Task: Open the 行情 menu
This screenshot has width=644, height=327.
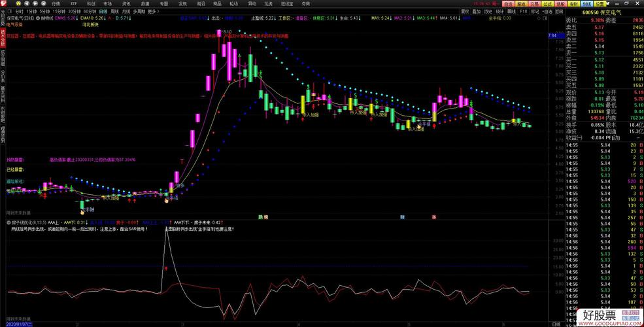Action: (56, 4)
